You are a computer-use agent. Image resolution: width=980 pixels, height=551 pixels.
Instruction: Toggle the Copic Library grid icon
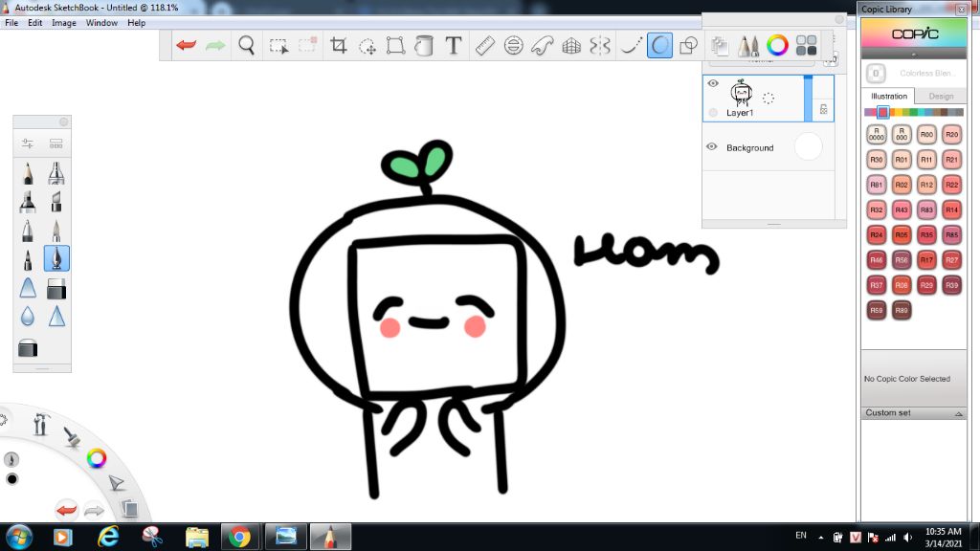(806, 45)
